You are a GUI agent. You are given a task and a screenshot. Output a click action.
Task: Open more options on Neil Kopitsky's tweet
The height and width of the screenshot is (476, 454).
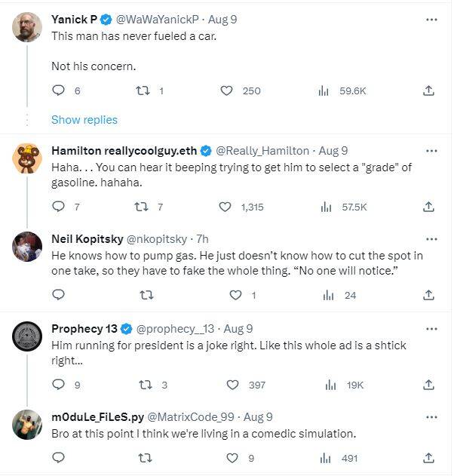431,239
